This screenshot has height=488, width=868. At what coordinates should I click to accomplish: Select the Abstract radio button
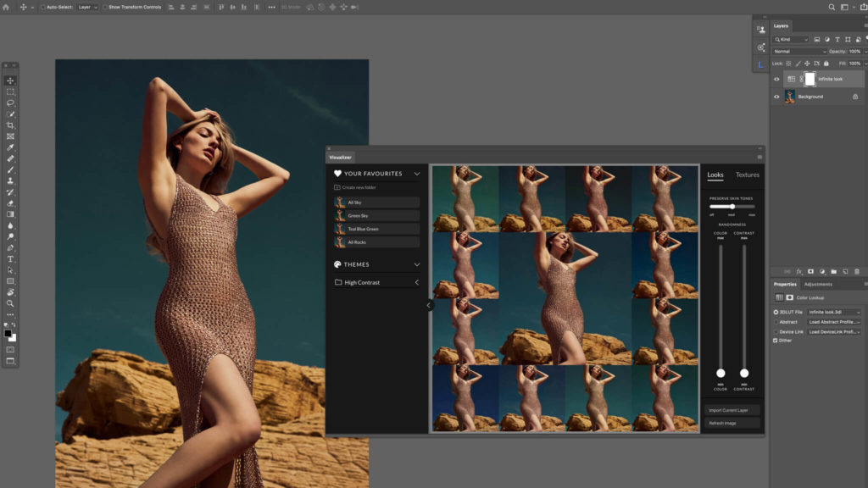[x=776, y=322]
